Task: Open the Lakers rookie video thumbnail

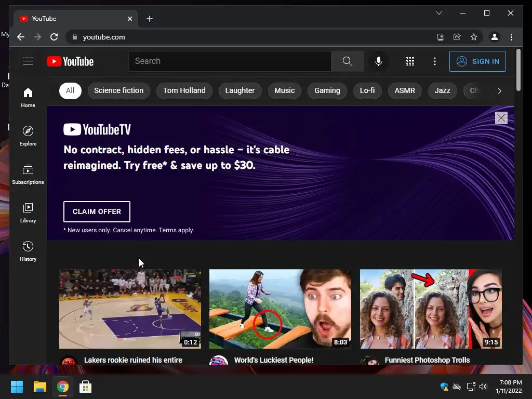Action: point(130,309)
